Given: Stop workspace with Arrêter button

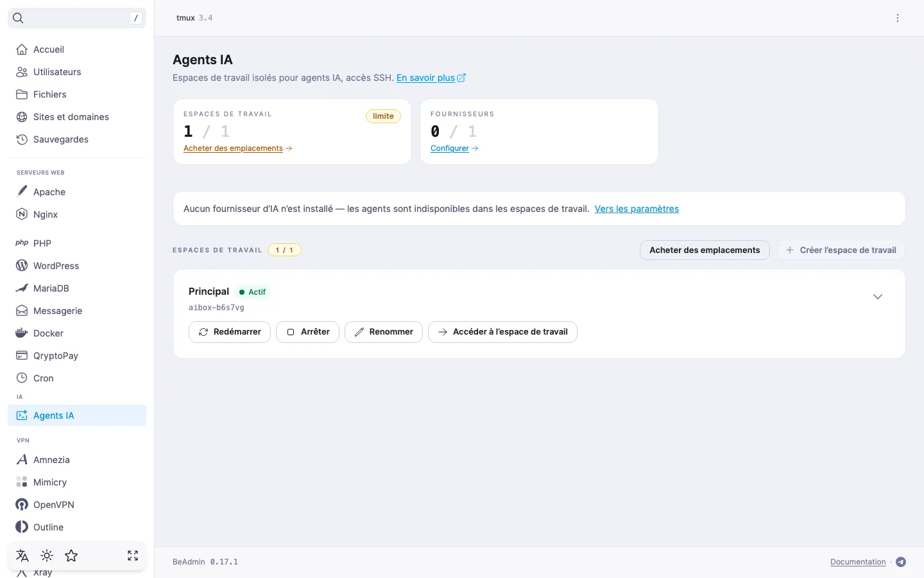Looking at the screenshot, I should [307, 332].
